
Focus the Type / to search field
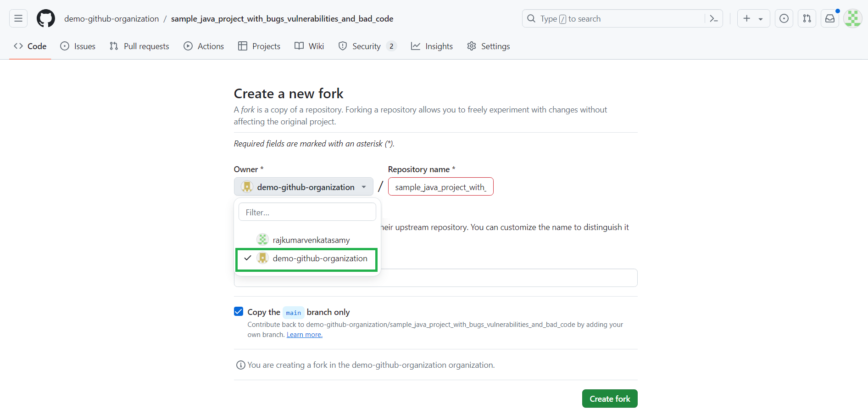point(622,18)
